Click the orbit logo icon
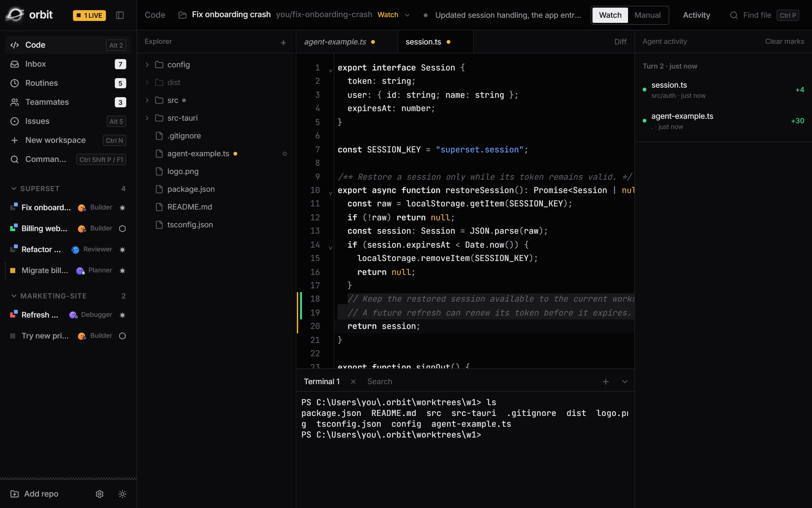 (x=14, y=15)
